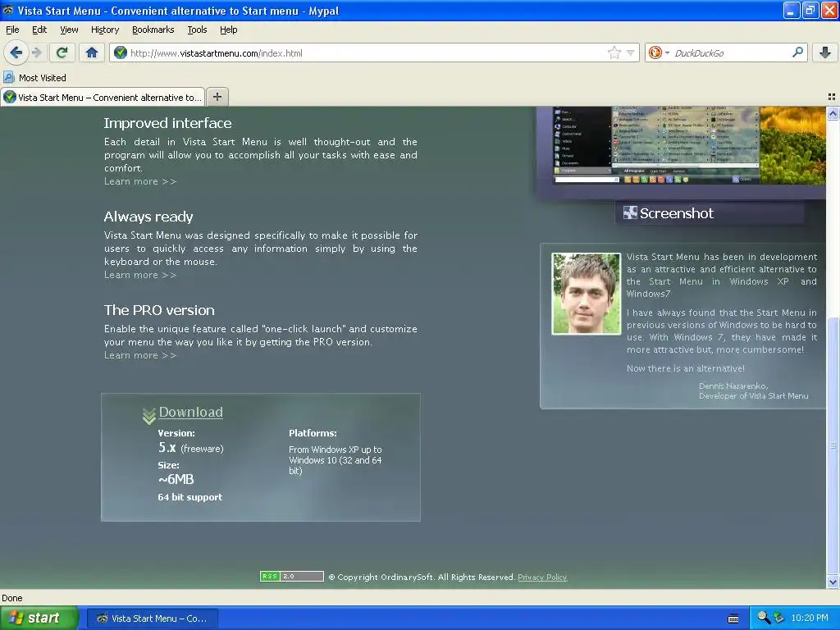Open the Start Menu screenshot thumbnail
Viewport: 840px width, 630px height.
tap(689, 145)
